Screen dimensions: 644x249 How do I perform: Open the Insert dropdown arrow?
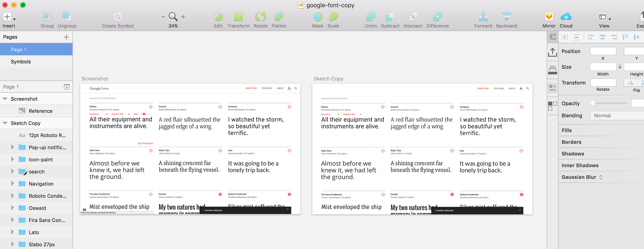click(x=15, y=19)
